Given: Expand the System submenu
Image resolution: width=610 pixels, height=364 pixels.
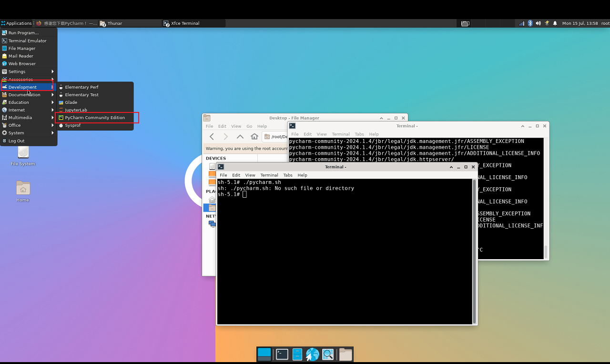Looking at the screenshot, I should [x=16, y=133].
